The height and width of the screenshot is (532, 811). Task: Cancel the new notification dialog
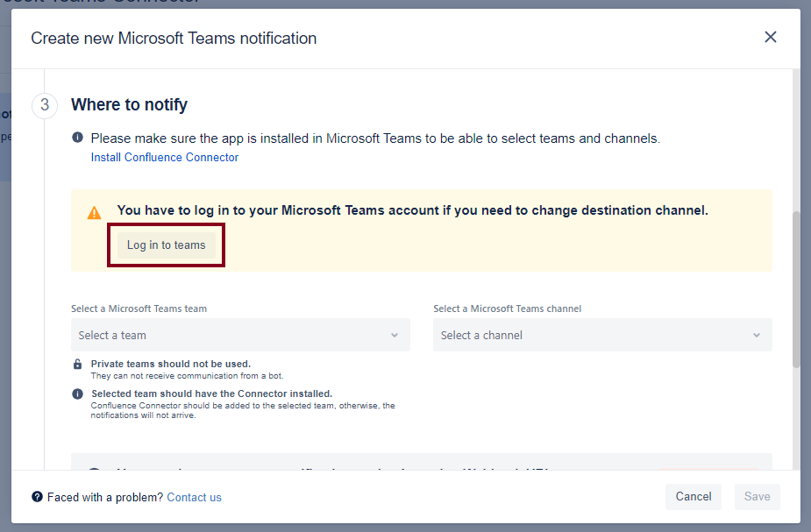[693, 496]
